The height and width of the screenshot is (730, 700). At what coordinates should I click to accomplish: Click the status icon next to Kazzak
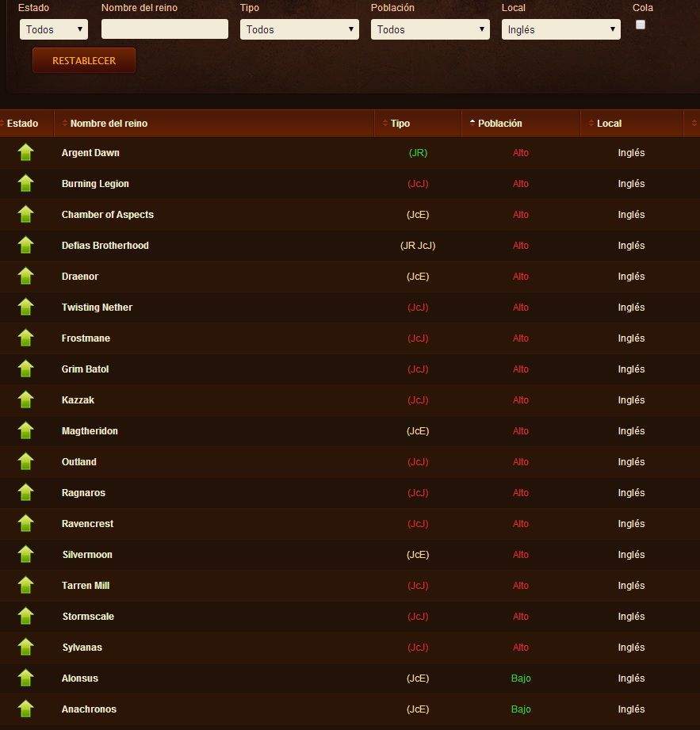(25, 399)
